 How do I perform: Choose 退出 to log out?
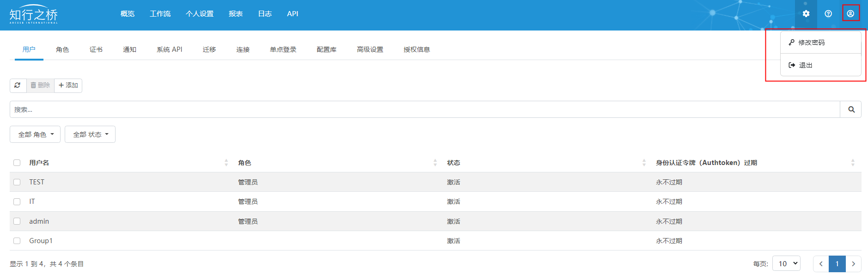point(805,65)
